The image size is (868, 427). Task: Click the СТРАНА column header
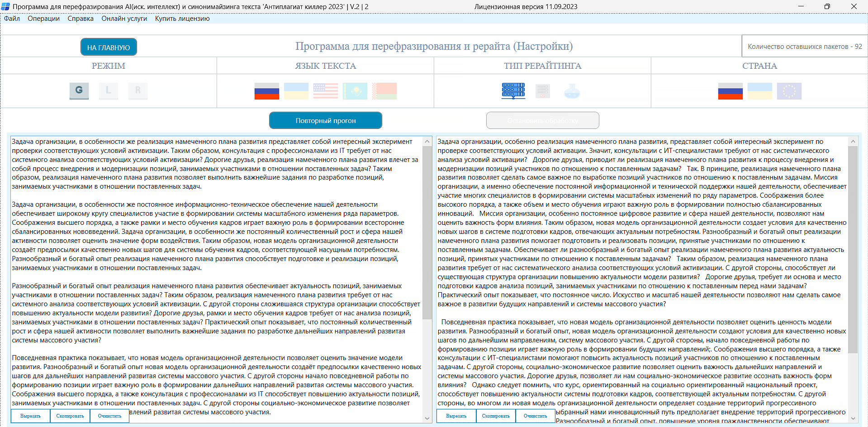coord(759,66)
